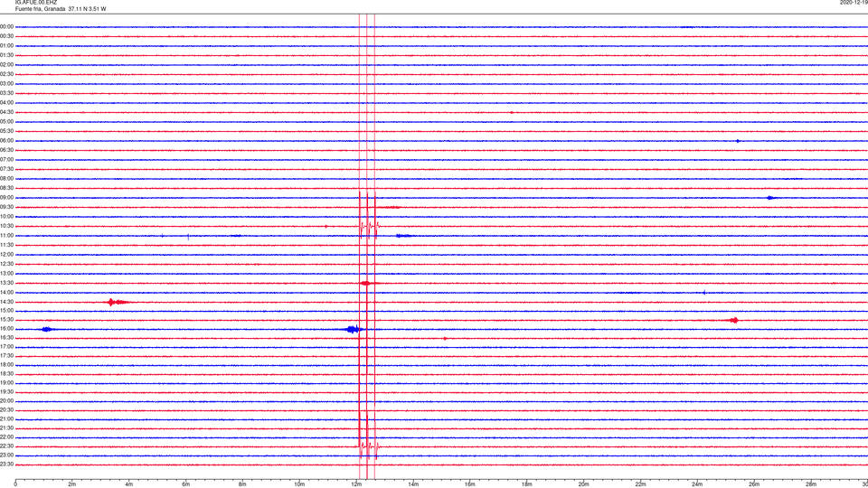Image resolution: width=868 pixels, height=488 pixels.
Task: Select the 09:00 row label
Action: [6, 198]
